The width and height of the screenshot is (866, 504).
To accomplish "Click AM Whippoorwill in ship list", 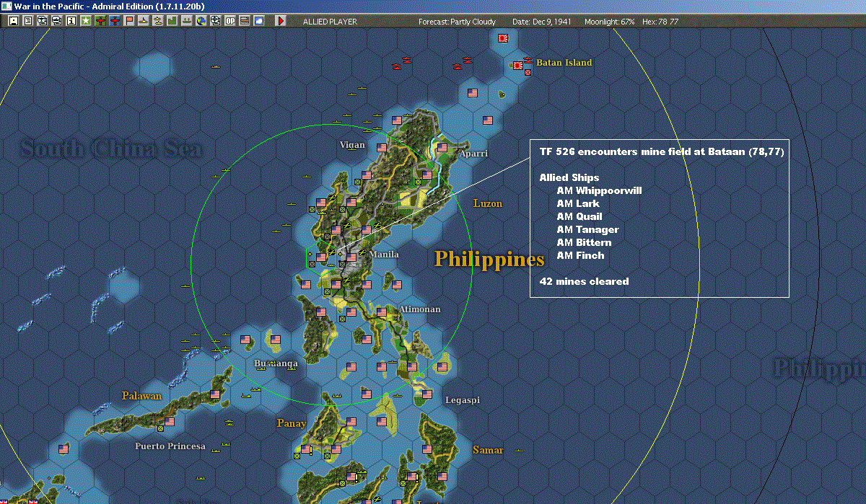I will (599, 190).
